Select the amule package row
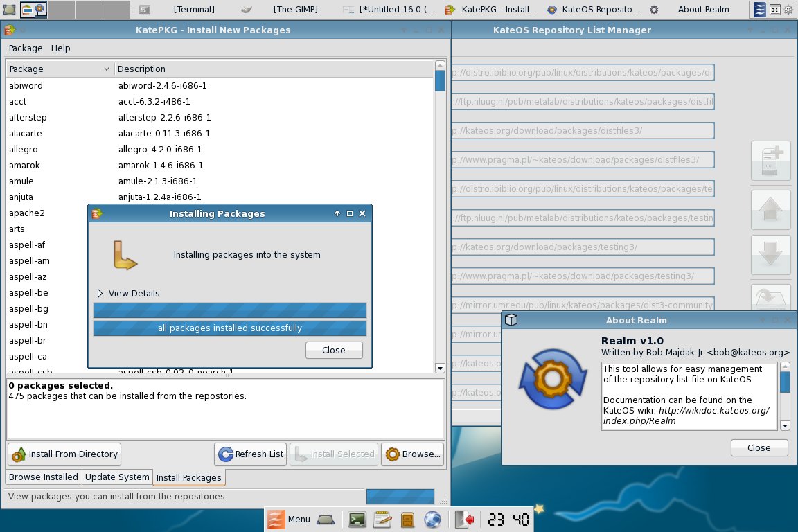798x532 pixels. pos(220,181)
